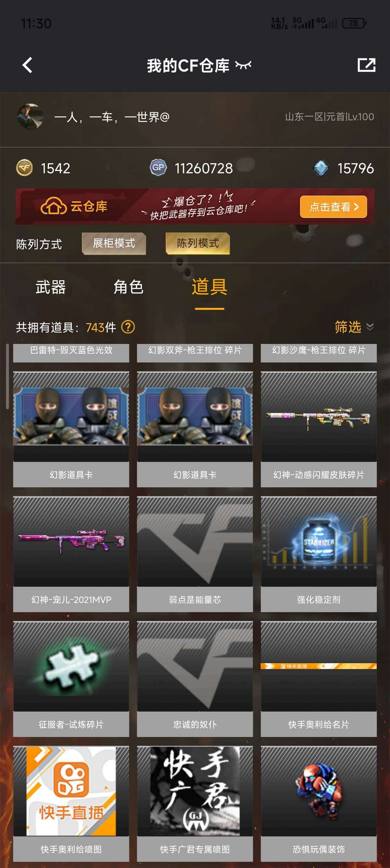Switch to the 角色 tab
390x868 pixels.
click(x=129, y=288)
